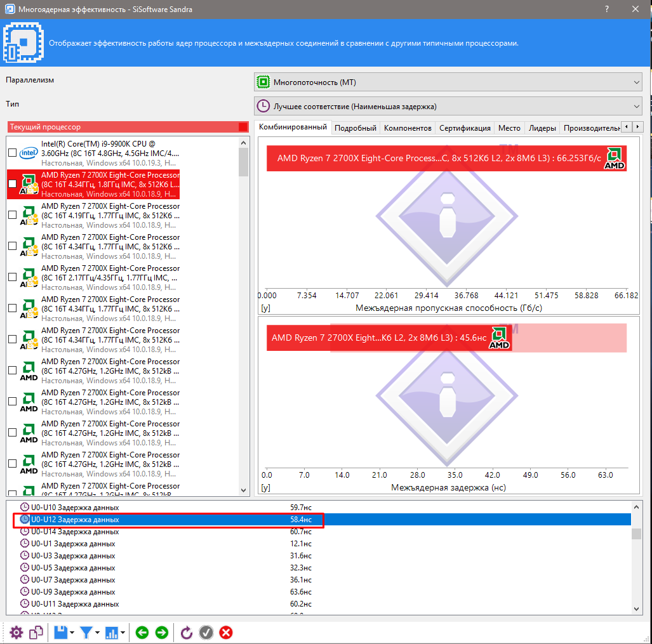The width and height of the screenshot is (652, 644).
Task: Click AMD logo on the 45.6нс latency bar
Action: pyautogui.click(x=499, y=338)
